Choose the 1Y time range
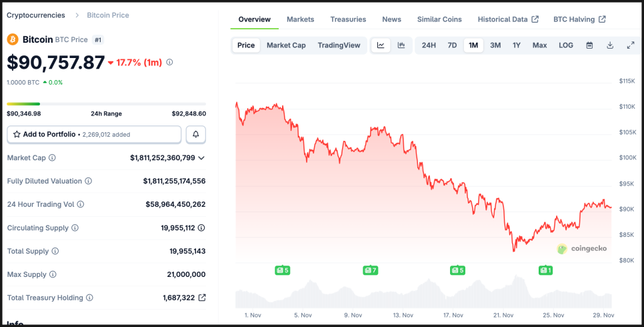 click(x=517, y=45)
